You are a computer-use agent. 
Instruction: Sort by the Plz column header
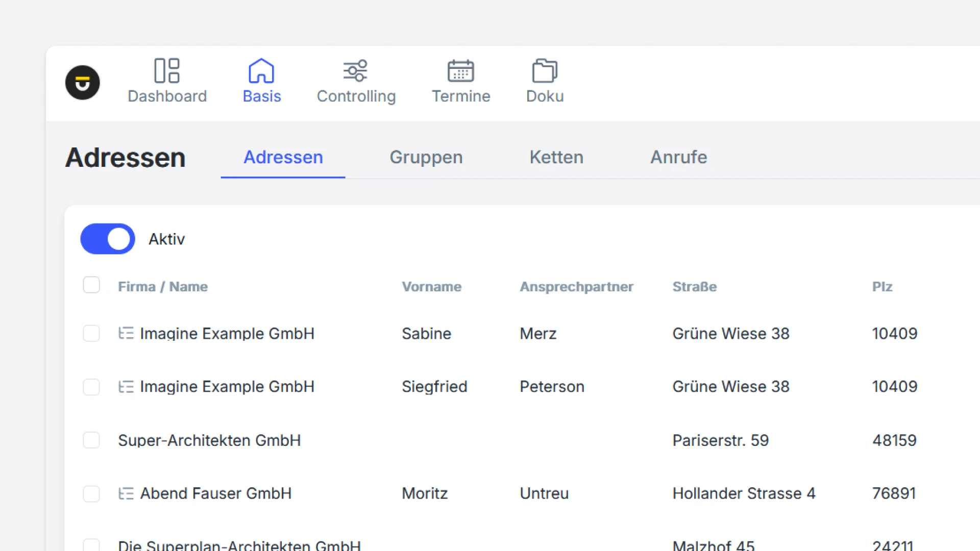click(882, 287)
